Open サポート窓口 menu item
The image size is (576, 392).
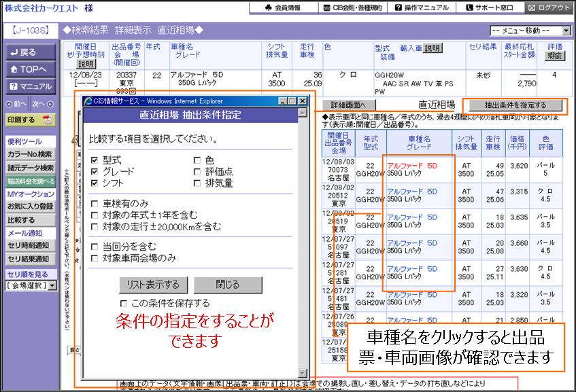[490, 7]
